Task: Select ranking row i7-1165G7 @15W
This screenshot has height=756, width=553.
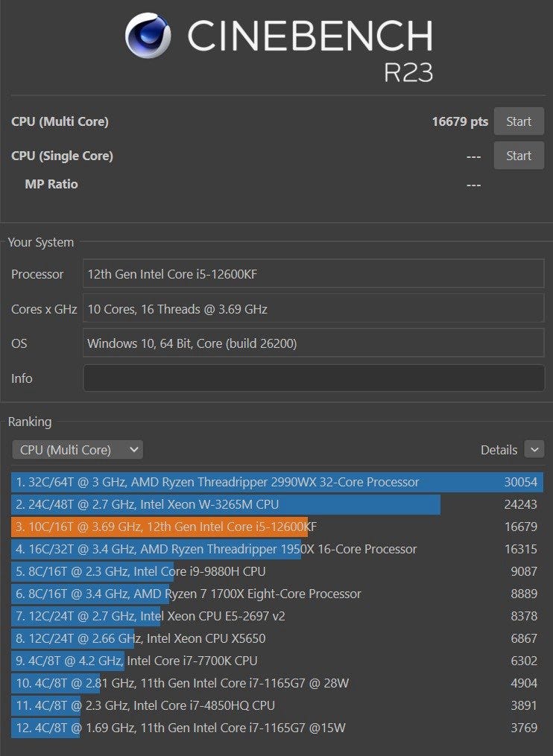Action: (x=277, y=728)
